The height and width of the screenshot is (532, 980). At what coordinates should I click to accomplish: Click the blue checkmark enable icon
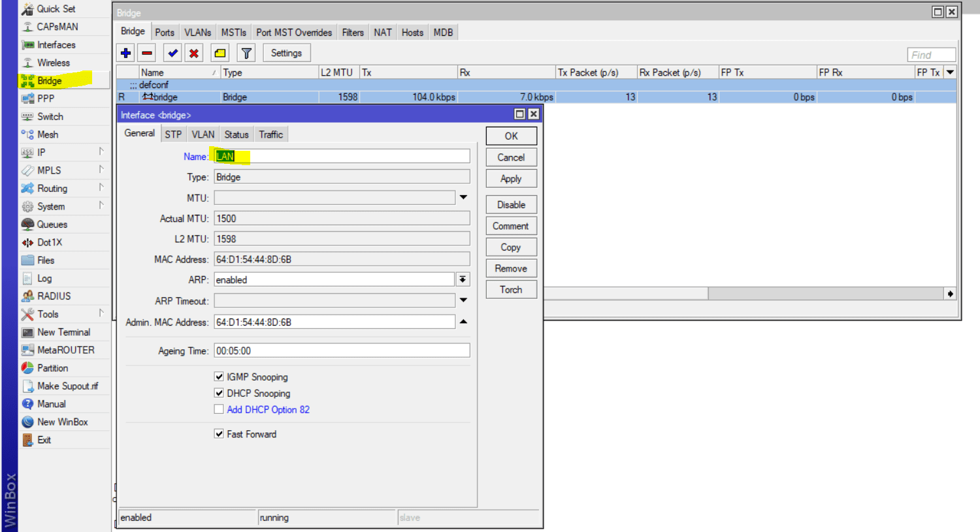click(x=172, y=54)
